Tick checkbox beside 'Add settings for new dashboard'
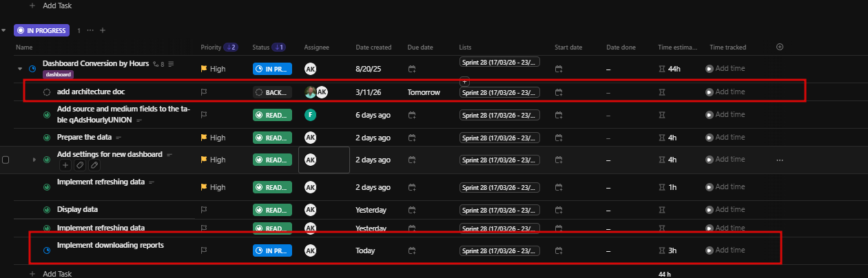Image resolution: width=868 pixels, height=278 pixels. [x=6, y=160]
